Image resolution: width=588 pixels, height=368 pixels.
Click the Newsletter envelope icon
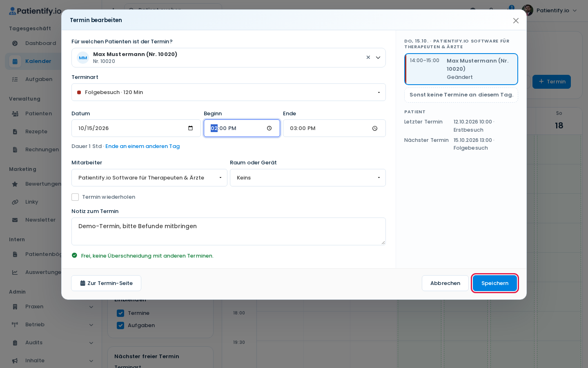15,220
